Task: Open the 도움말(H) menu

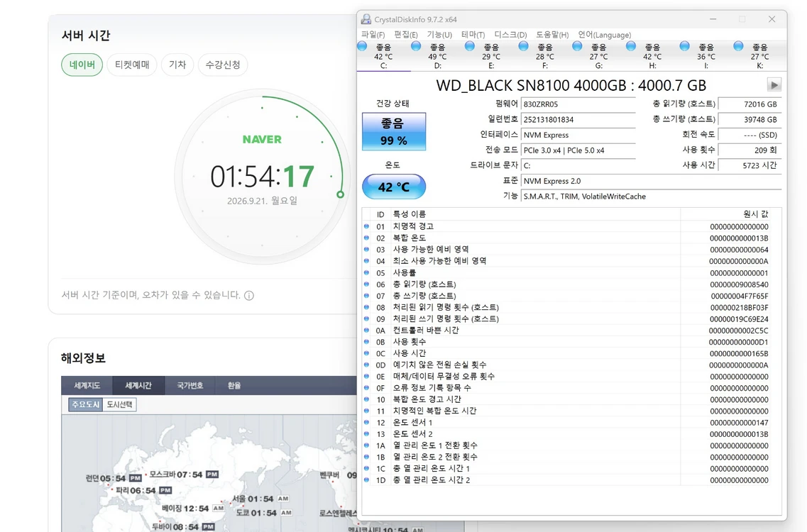Action: (552, 35)
